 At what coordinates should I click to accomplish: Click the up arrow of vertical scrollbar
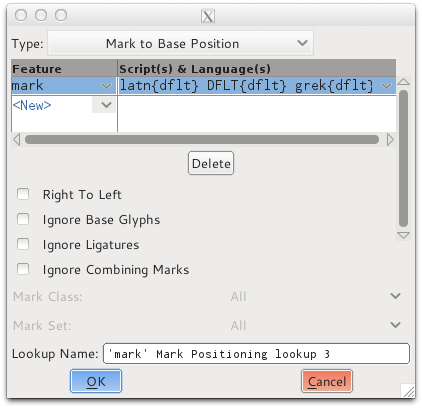click(404, 82)
